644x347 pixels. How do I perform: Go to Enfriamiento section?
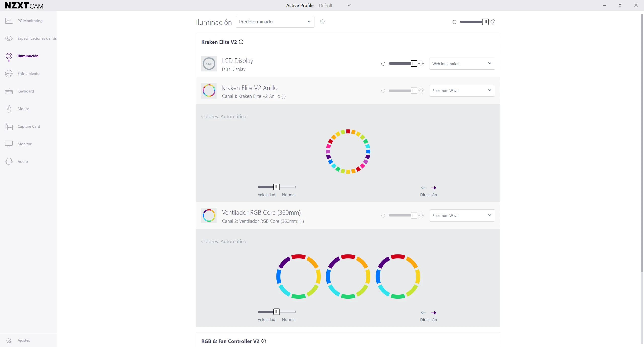pos(28,74)
